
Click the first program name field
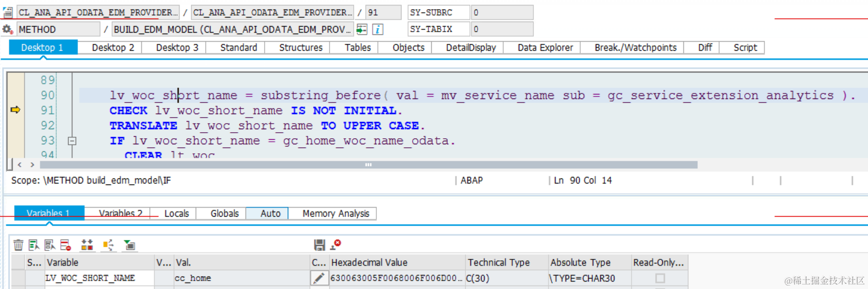click(x=98, y=12)
